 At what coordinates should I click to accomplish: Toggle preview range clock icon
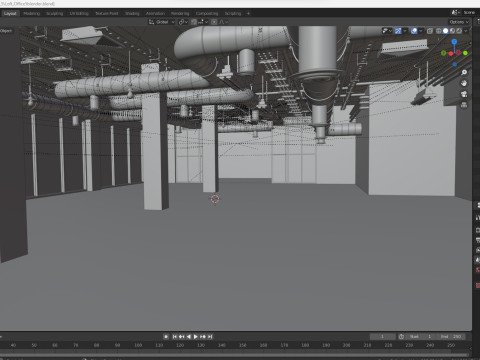coord(401,337)
